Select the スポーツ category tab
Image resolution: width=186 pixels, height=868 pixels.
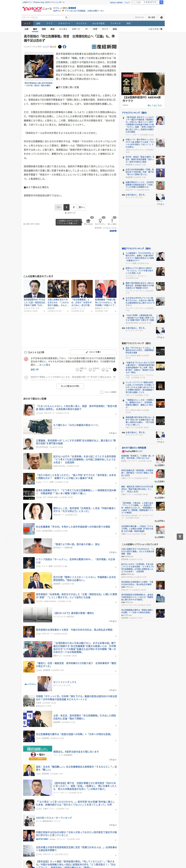click(76, 29)
